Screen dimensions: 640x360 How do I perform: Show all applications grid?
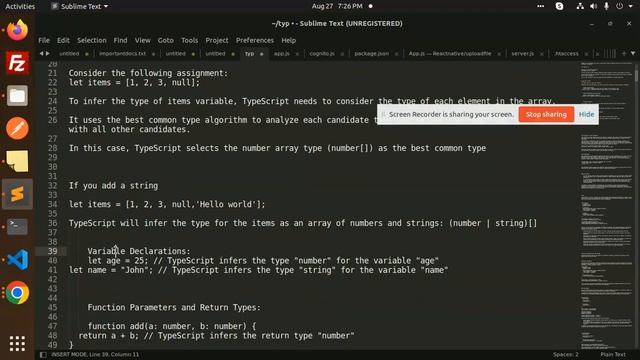(x=17, y=344)
